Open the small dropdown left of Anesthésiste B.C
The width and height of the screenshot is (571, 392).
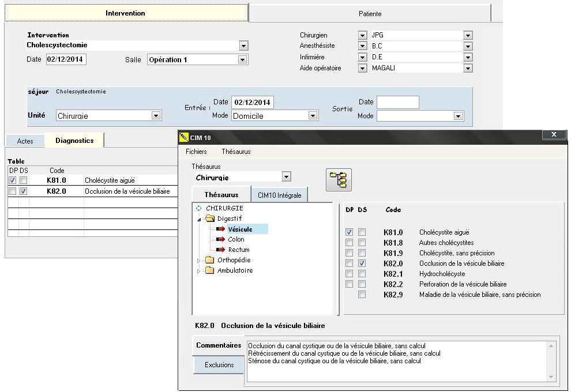(x=362, y=46)
